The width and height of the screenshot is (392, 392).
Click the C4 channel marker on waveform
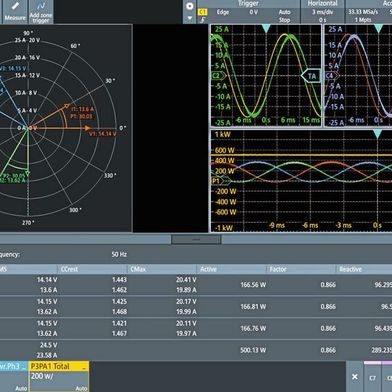[331, 76]
